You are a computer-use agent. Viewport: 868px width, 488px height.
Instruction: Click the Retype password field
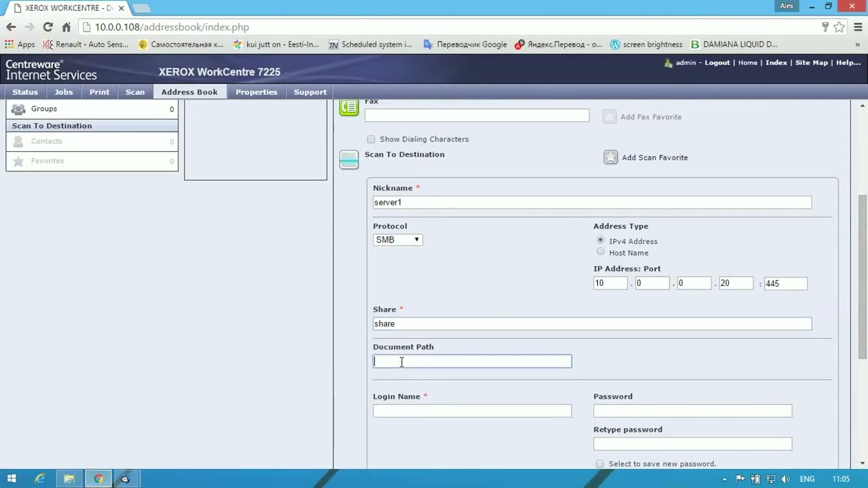(692, 444)
